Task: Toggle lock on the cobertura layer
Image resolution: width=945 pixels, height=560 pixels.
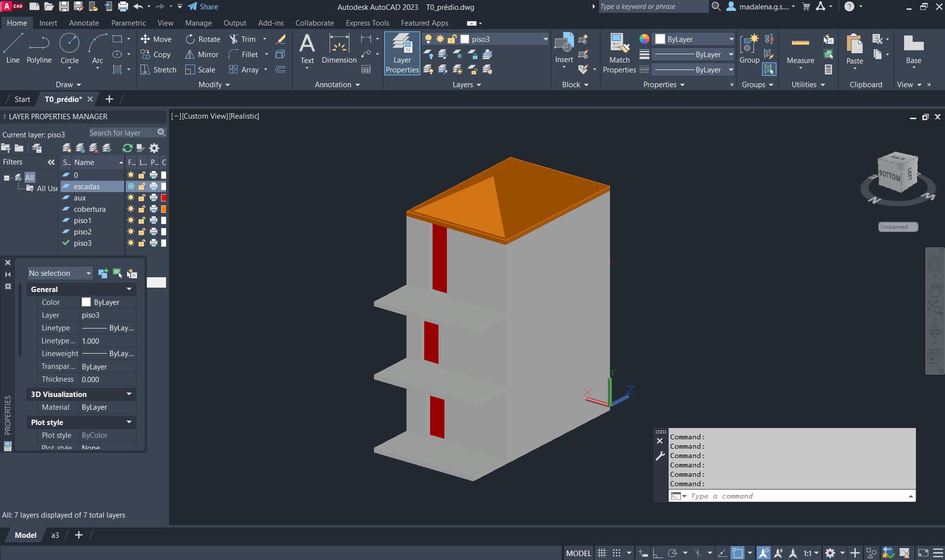Action: (142, 209)
